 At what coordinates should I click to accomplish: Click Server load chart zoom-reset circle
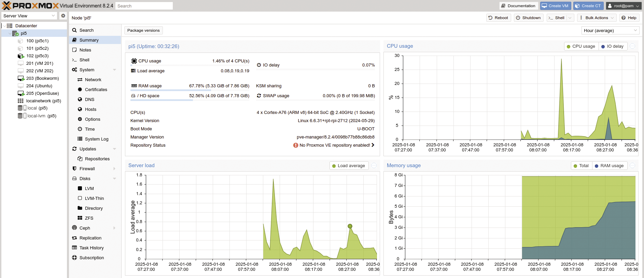point(374,165)
